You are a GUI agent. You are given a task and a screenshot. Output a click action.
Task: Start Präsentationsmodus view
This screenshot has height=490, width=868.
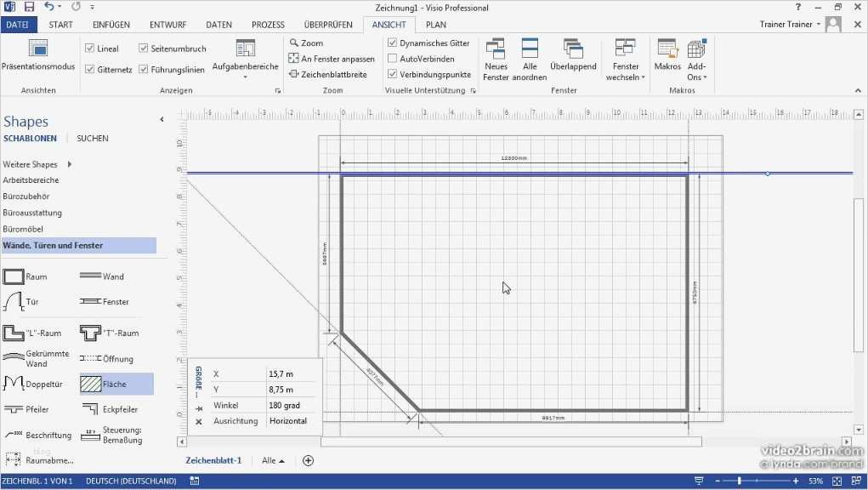point(38,54)
